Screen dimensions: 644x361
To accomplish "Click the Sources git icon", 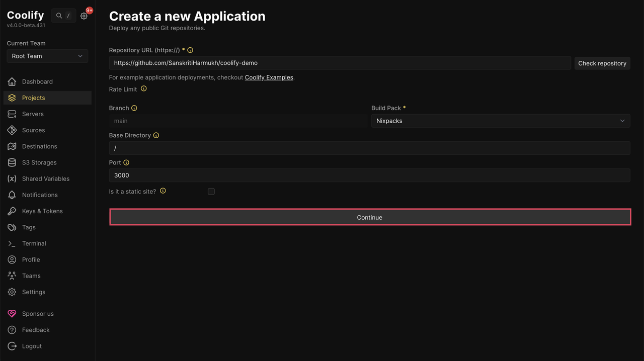I will click(12, 130).
